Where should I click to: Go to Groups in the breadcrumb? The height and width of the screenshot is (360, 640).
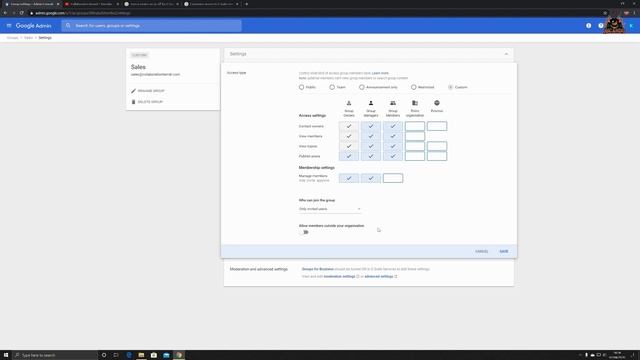(12, 38)
